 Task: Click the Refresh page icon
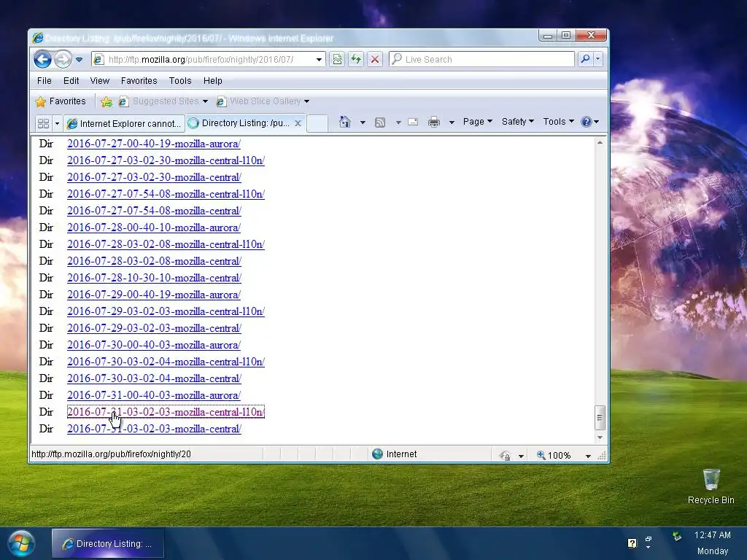tap(356, 60)
